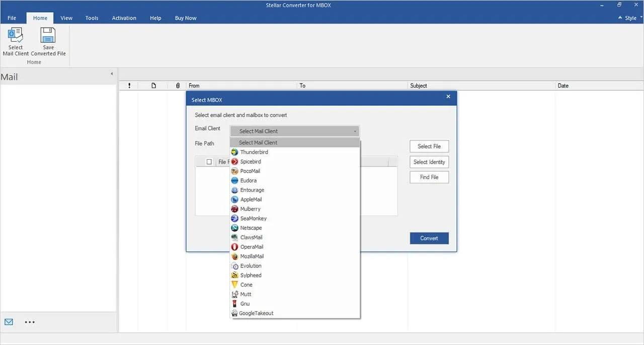
Task: Open the Activation menu
Action: coord(124,18)
